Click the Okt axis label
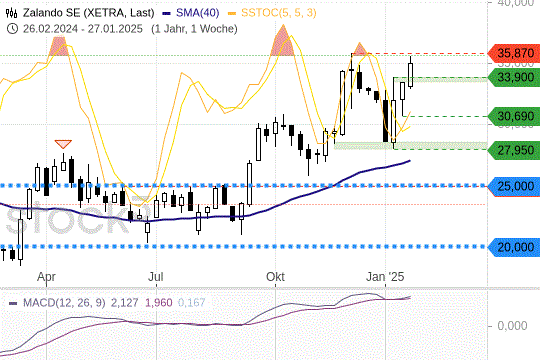The width and height of the screenshot is (540, 360). point(276,277)
